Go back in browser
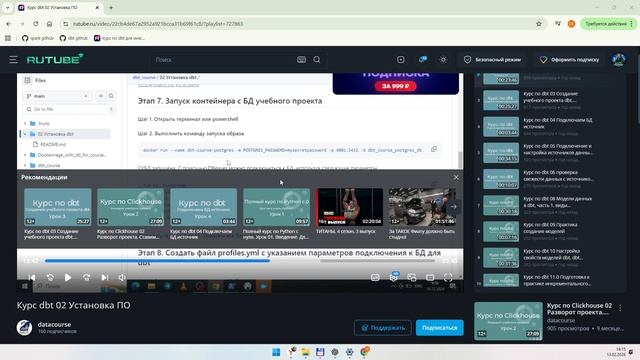This screenshot has height=360, width=640. [9, 24]
